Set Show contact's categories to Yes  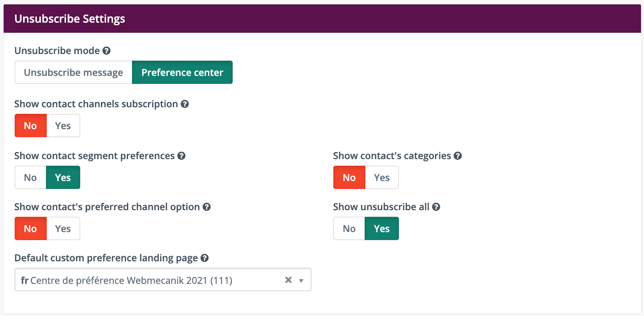381,177
